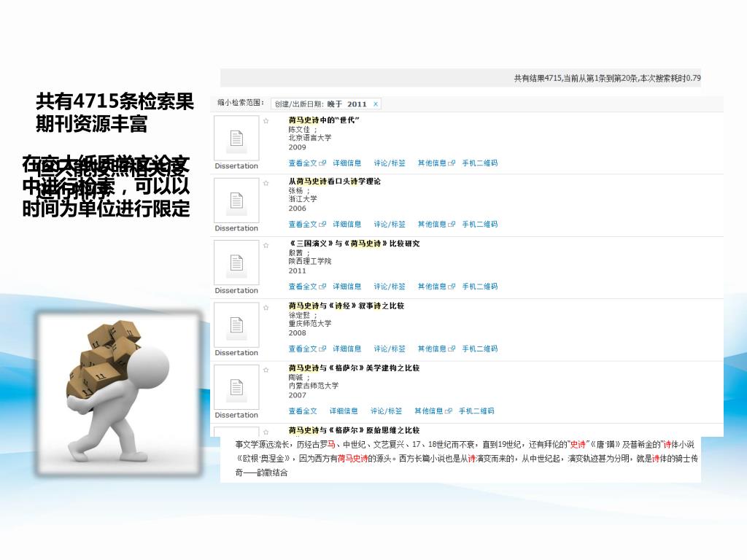Image resolution: width=747 pixels, height=560 pixels.
Task: Click dissertation thumbnail of 陈文佳's result
Action: click(x=236, y=138)
